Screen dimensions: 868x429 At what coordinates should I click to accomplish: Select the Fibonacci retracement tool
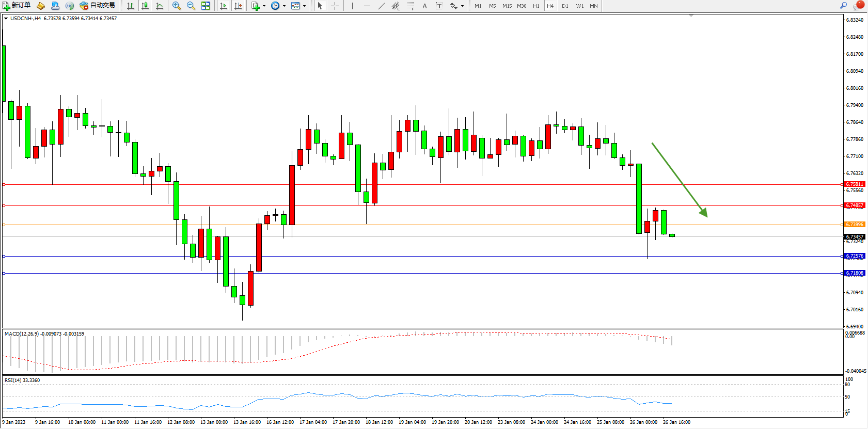(410, 6)
